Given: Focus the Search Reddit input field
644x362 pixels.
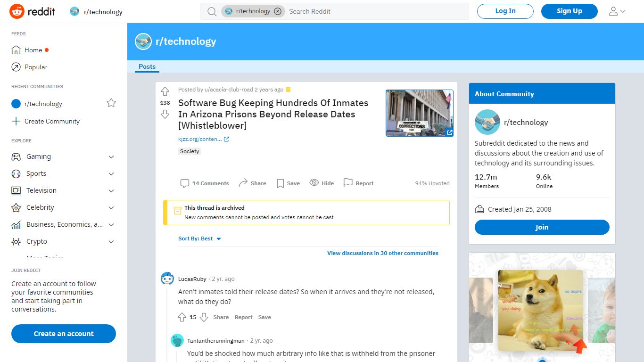Looking at the screenshot, I should [376, 11].
